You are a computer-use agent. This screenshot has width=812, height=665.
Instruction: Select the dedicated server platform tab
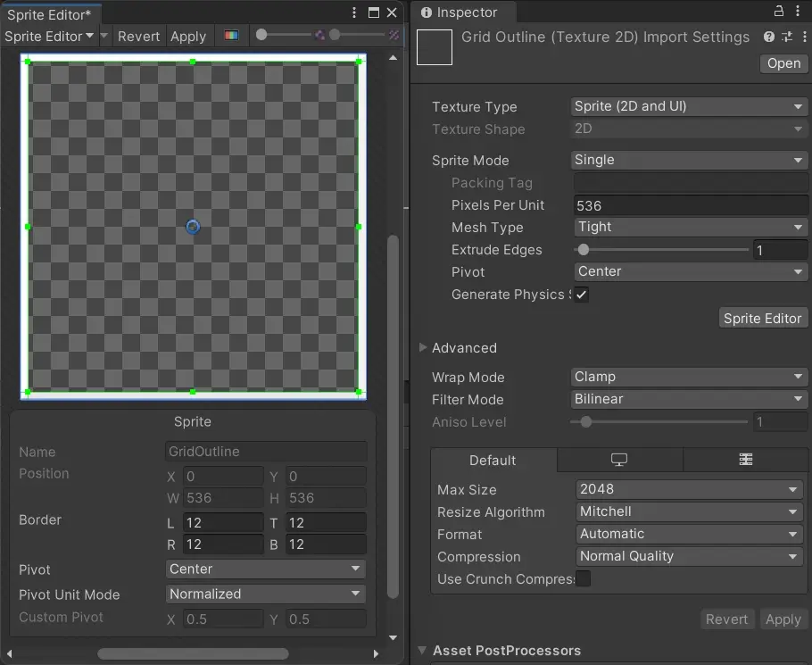coord(746,460)
